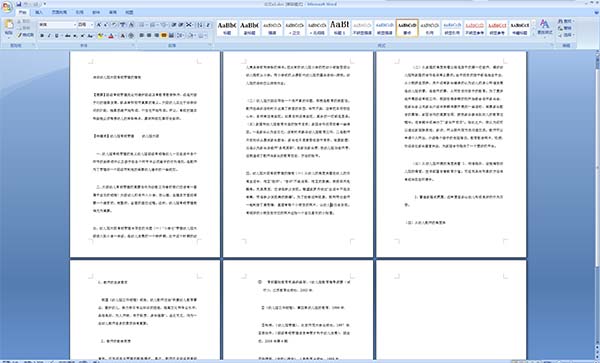Select the center alignment icon
Screen dimensions: 600x363
point(149,36)
